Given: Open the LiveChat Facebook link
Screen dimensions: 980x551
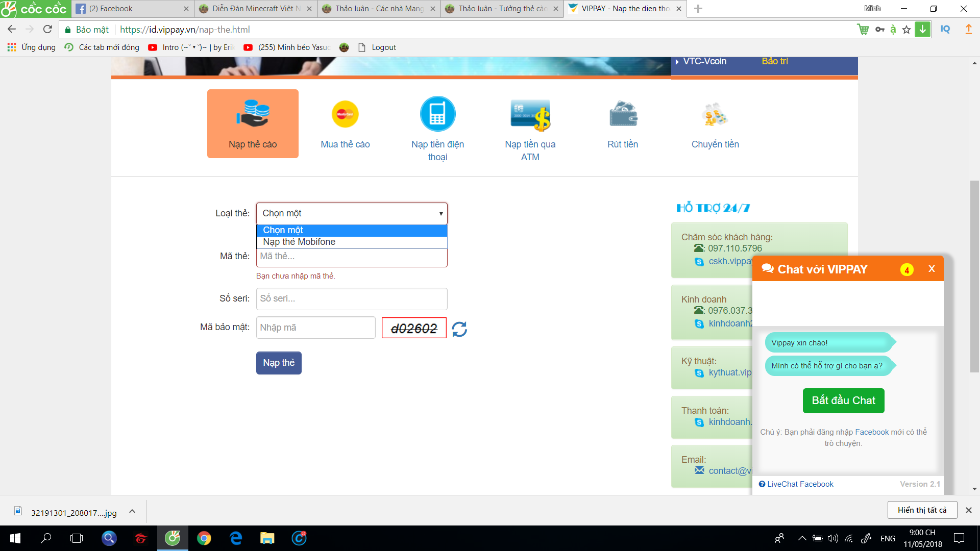Looking at the screenshot, I should pyautogui.click(x=800, y=484).
